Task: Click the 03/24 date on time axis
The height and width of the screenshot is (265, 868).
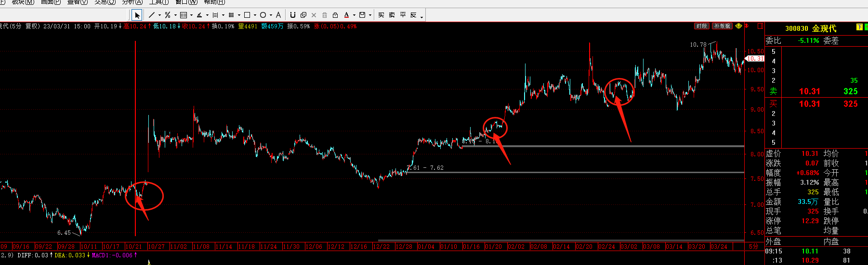Action: click(x=719, y=247)
